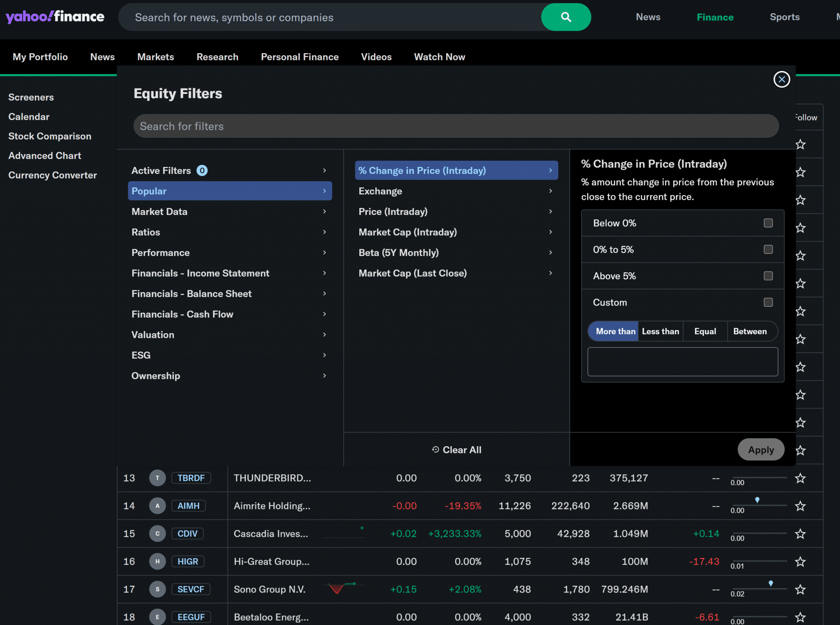840x625 pixels.
Task: Open the Markets navigation tab
Action: [x=155, y=57]
